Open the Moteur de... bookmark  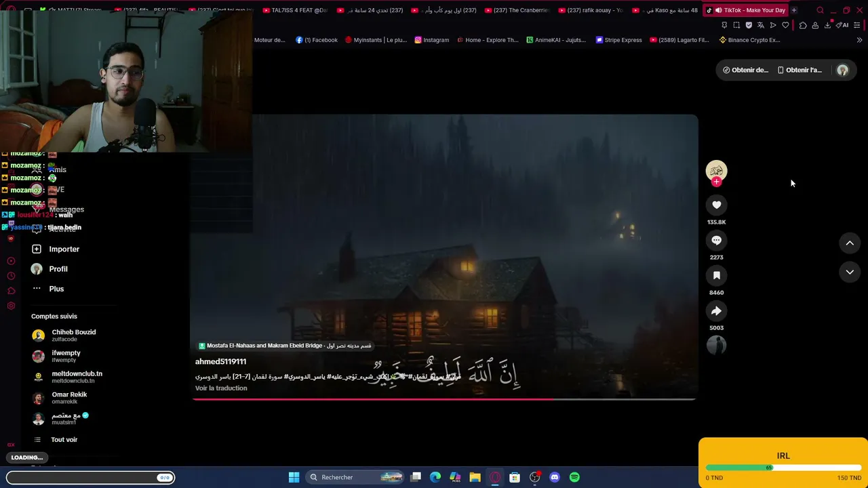270,40
